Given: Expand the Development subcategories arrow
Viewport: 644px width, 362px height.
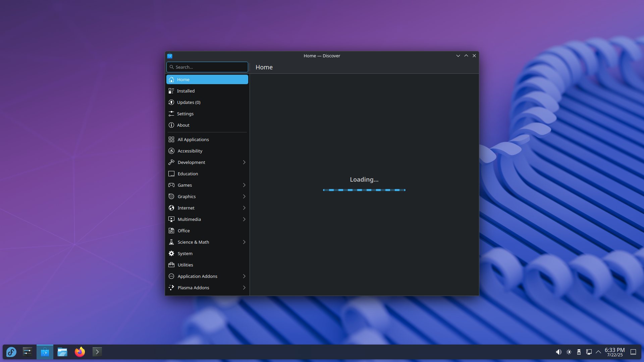Looking at the screenshot, I should [x=244, y=162].
